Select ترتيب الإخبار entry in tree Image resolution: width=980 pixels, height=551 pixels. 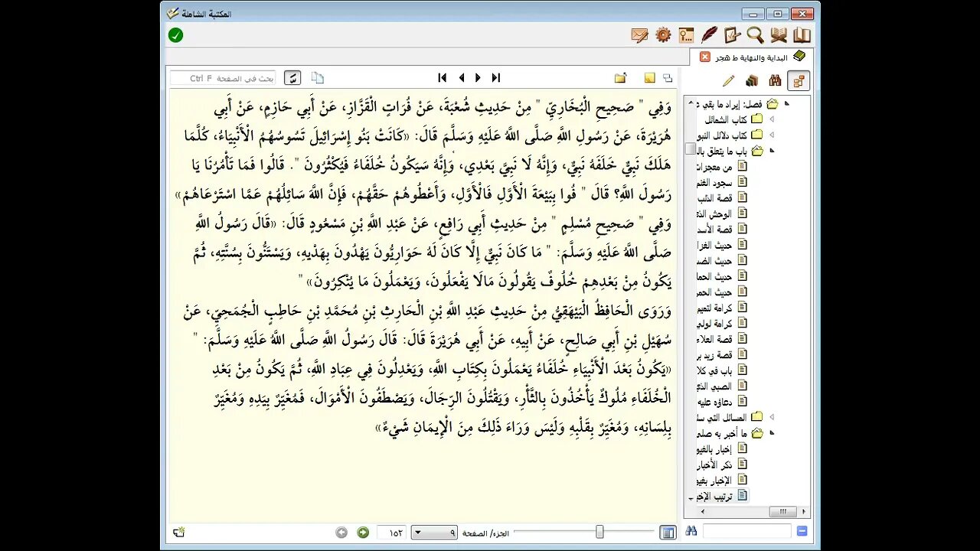(722, 496)
